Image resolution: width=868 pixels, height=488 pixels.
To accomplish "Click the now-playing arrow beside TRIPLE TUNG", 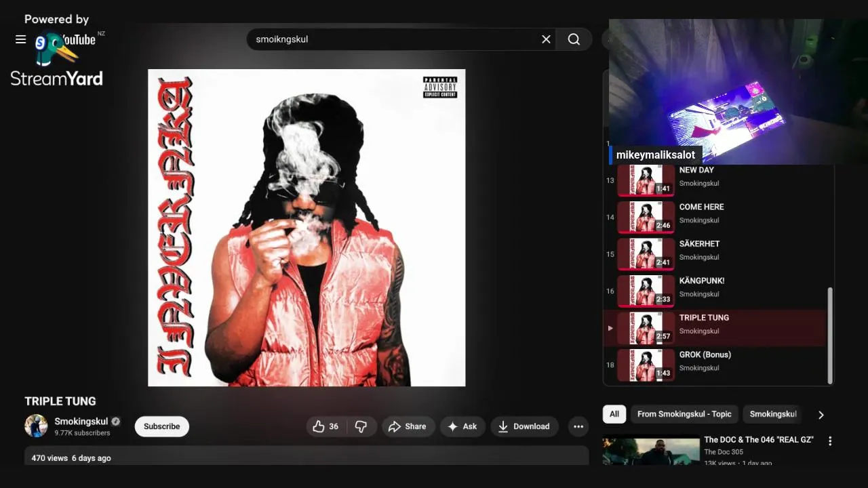I will [x=610, y=328].
